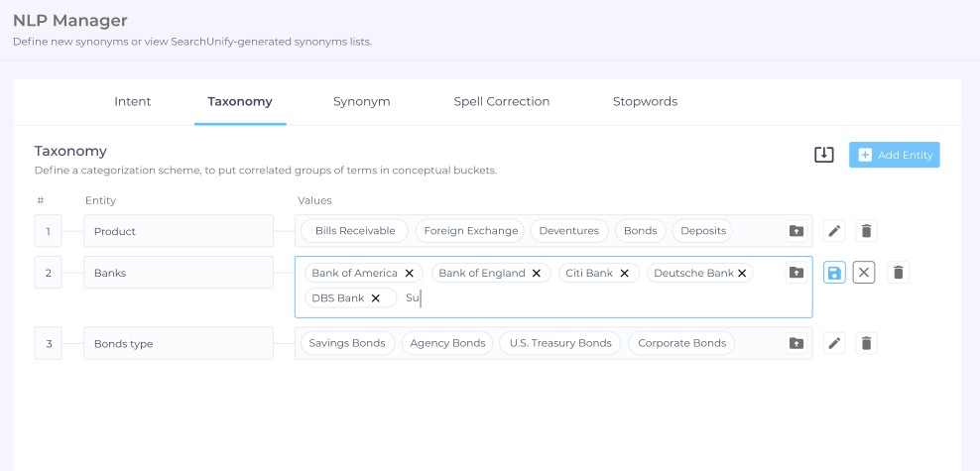Remove the DBS Bank value tag
Screen dimensions: 980x471
point(376,297)
